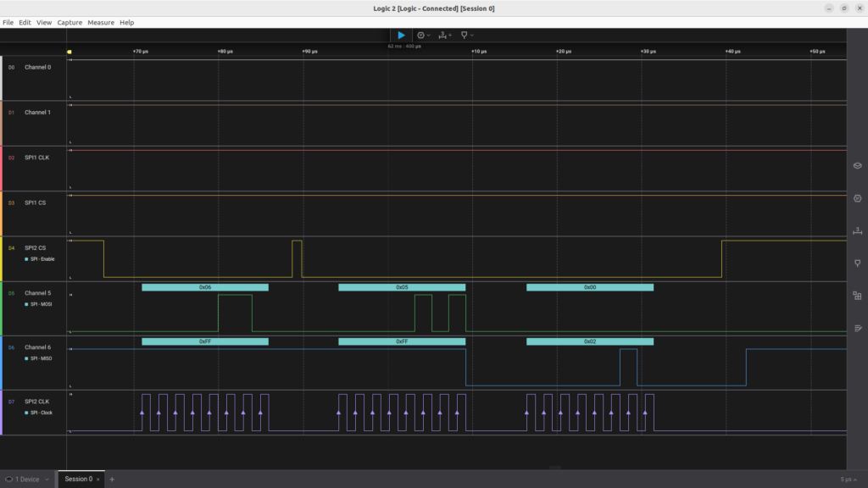Click the D7 channel identifier
The width and height of the screenshot is (868, 488).
(x=11, y=402)
